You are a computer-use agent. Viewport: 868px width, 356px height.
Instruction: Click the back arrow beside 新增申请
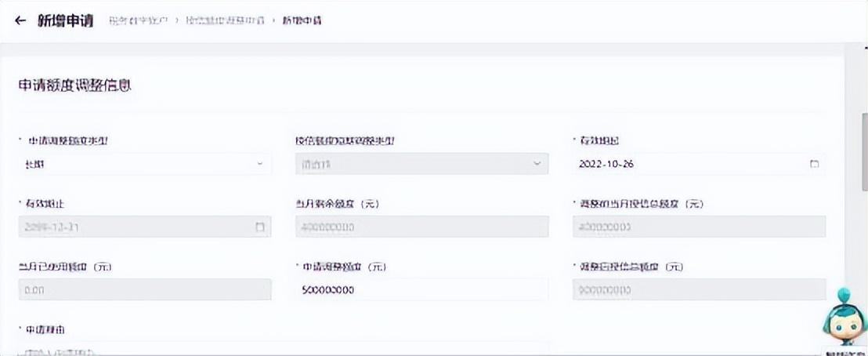[20, 20]
